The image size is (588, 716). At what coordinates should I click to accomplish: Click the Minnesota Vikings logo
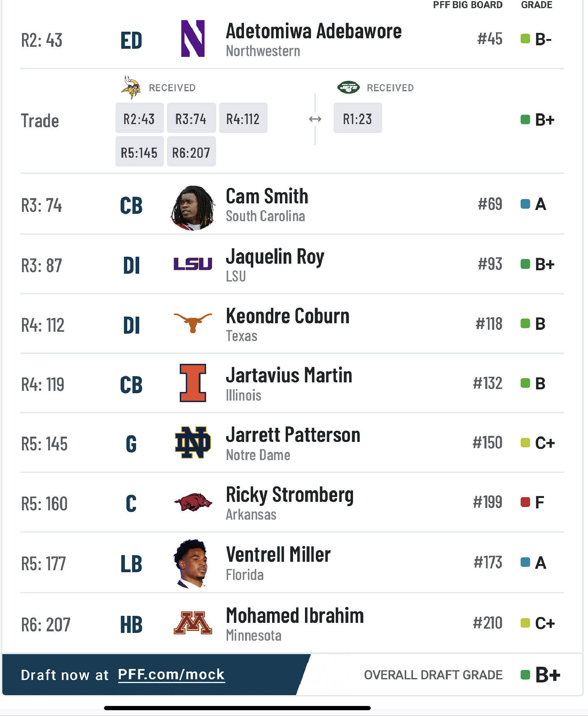point(131,87)
